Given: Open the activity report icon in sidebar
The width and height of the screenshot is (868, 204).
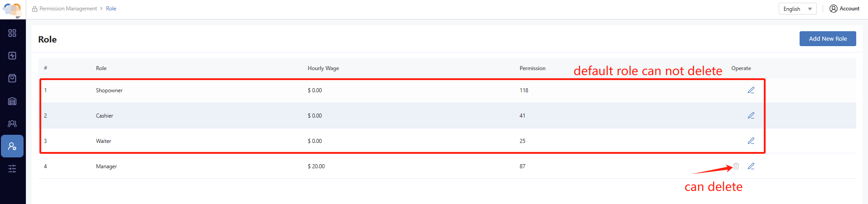Looking at the screenshot, I should (x=12, y=56).
